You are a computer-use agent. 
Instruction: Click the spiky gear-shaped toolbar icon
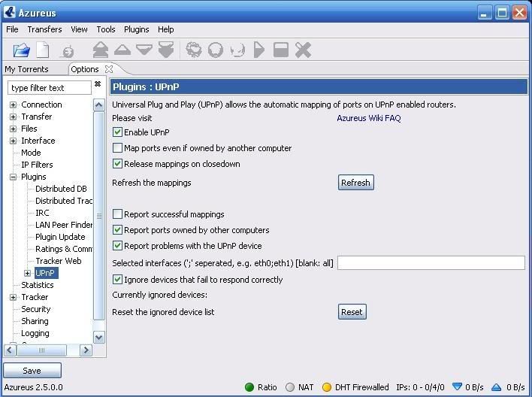click(194, 50)
